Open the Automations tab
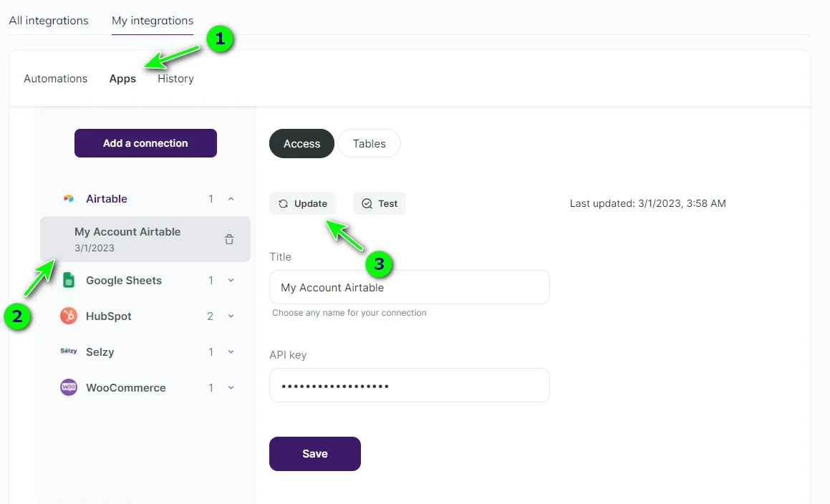 coord(55,78)
